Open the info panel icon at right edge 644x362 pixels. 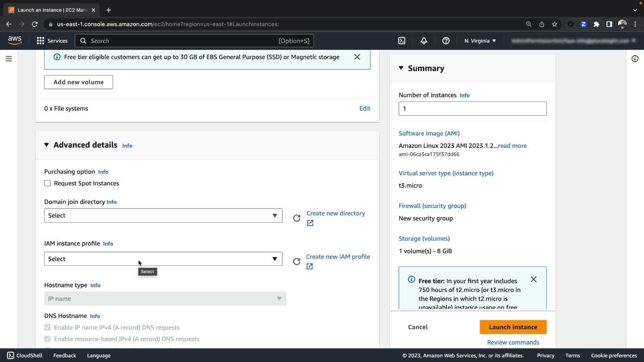coord(635,59)
